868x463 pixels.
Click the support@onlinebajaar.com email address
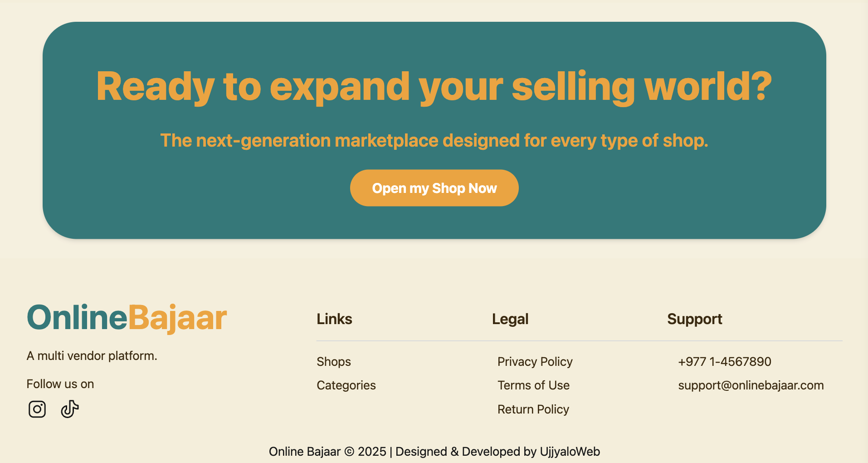(x=751, y=385)
